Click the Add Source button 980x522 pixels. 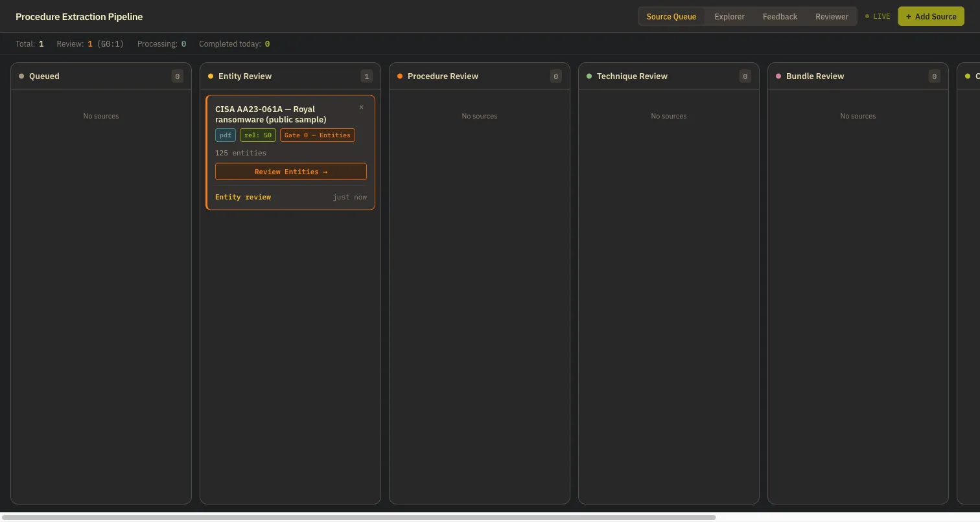pyautogui.click(x=931, y=17)
